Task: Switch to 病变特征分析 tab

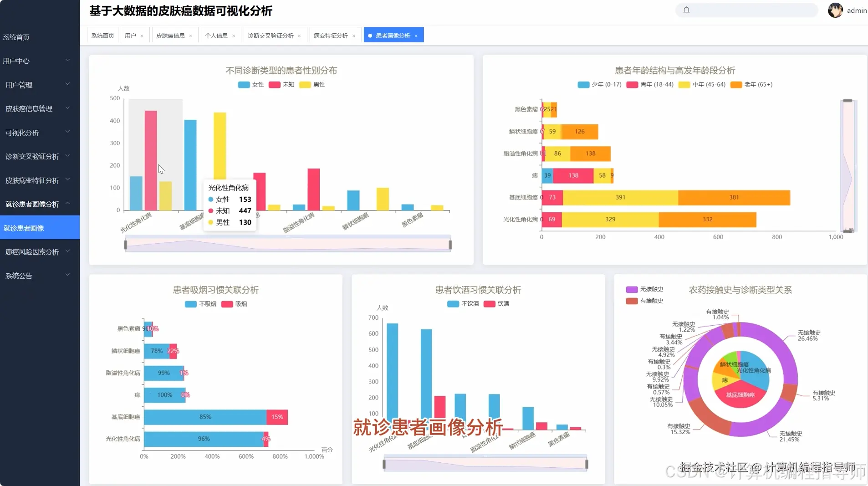Action: click(331, 35)
